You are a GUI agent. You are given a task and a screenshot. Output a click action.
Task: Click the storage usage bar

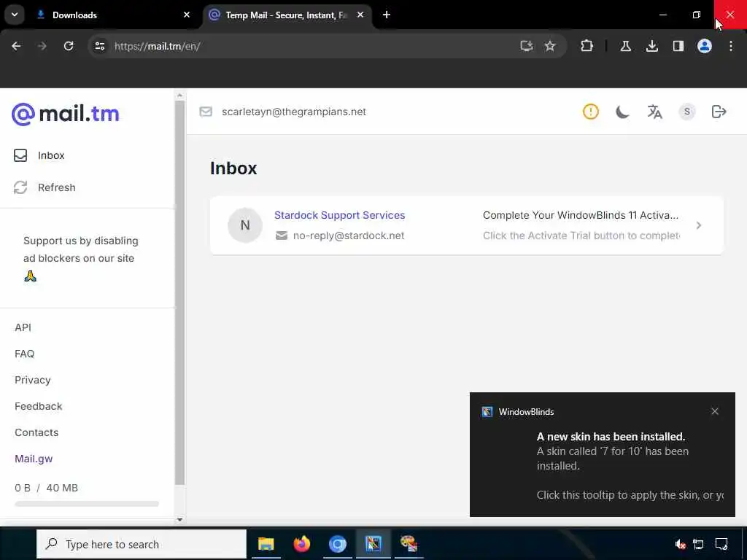click(x=87, y=504)
